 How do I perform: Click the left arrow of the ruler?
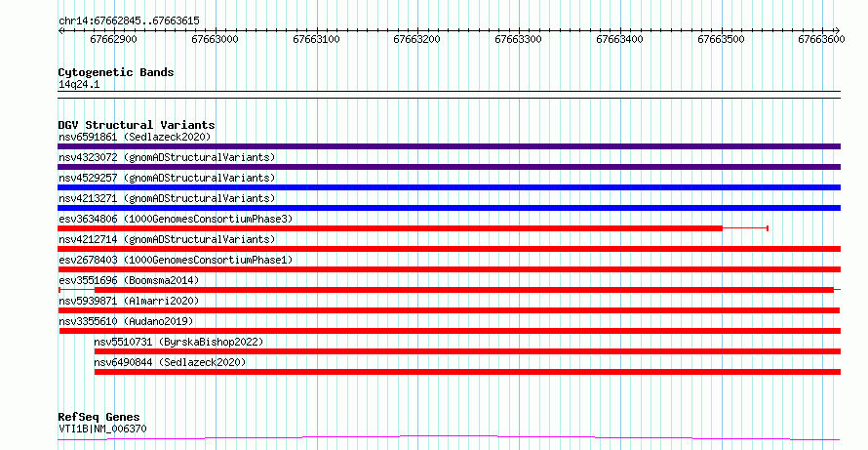pos(60,31)
